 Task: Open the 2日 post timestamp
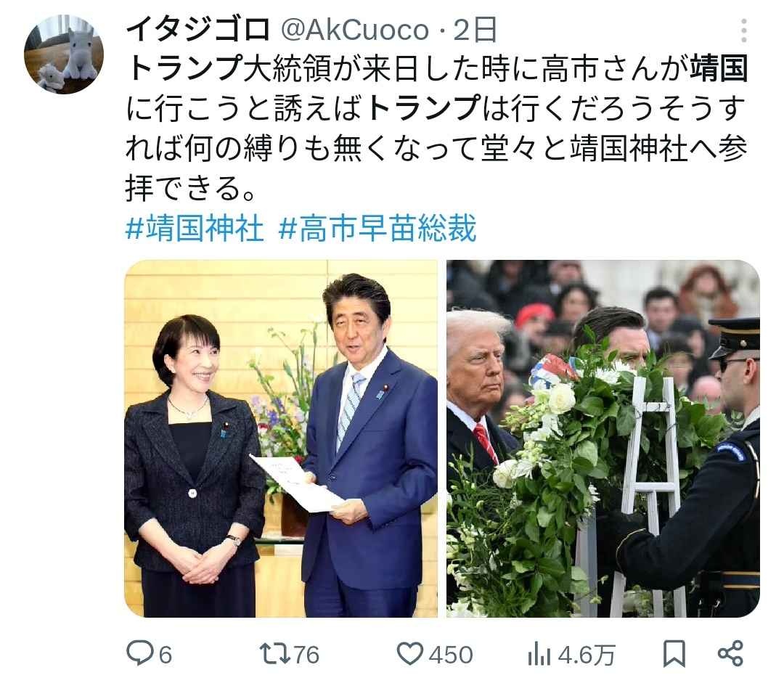coord(475,30)
